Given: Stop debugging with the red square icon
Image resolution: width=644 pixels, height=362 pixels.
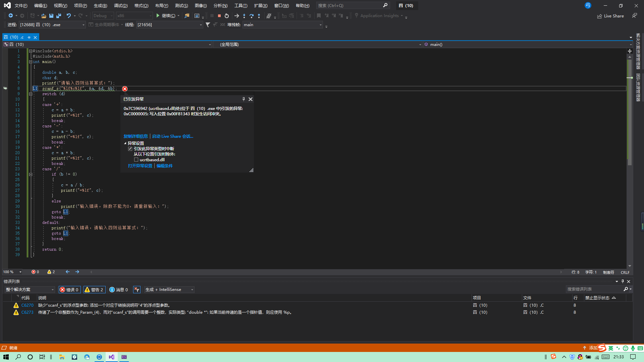Looking at the screenshot, I should click(219, 16).
